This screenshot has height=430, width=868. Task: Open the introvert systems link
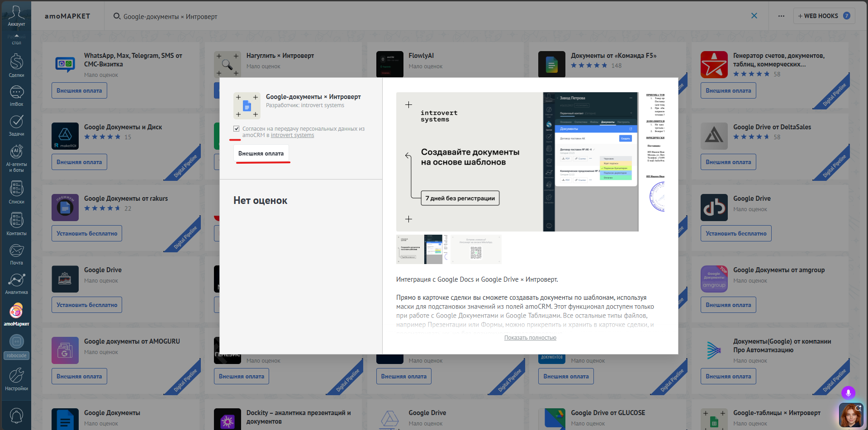click(x=292, y=135)
